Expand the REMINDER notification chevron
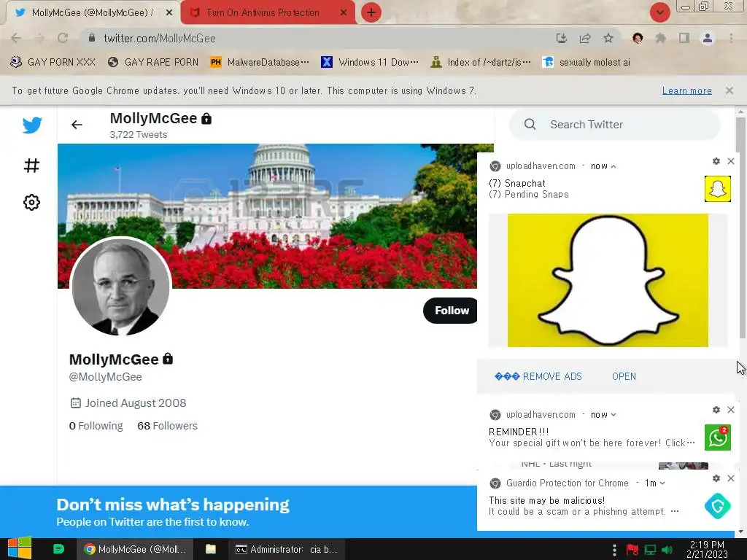747x560 pixels. [x=614, y=415]
